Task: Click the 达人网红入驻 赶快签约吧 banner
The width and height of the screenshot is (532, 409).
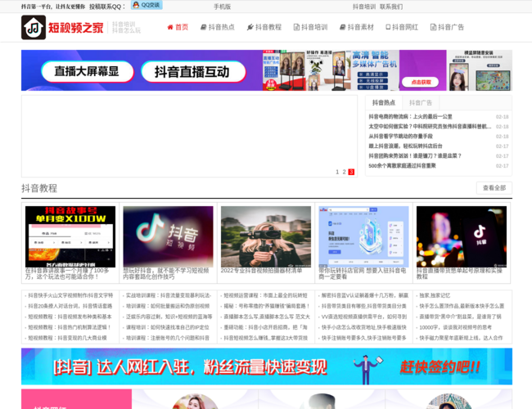Action: coord(267,366)
